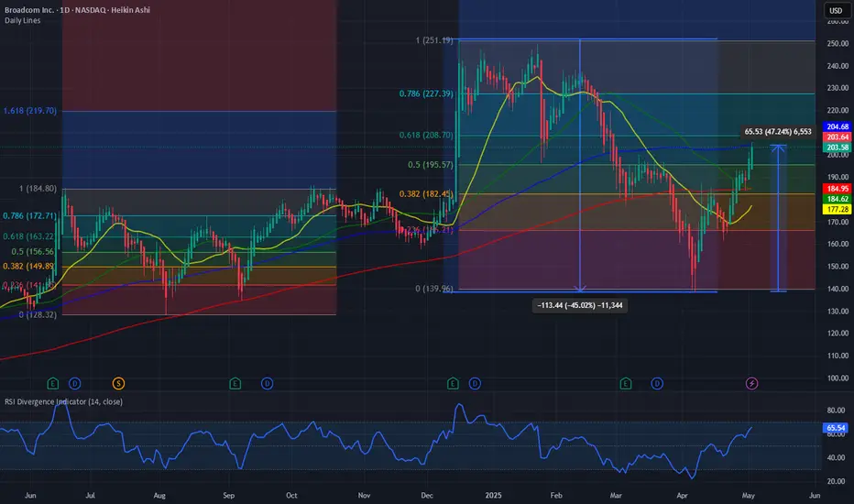Click the yellow 177.28 price label
Image resolution: width=854 pixels, height=504 pixels.
pyautogui.click(x=837, y=209)
